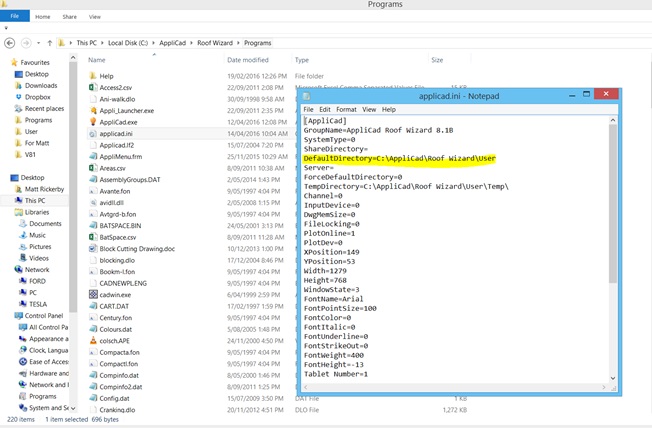
Task: Open Notepad File menu
Action: [308, 109]
